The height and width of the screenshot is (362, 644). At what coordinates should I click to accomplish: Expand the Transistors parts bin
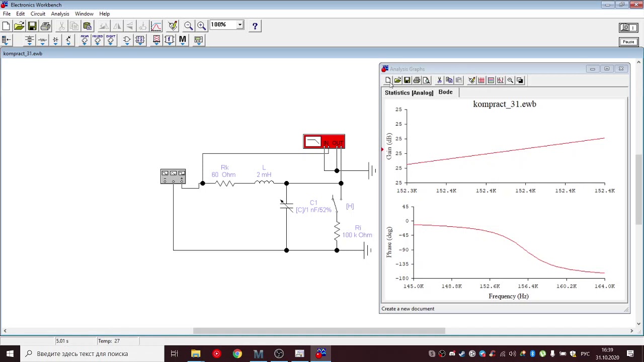[68, 40]
